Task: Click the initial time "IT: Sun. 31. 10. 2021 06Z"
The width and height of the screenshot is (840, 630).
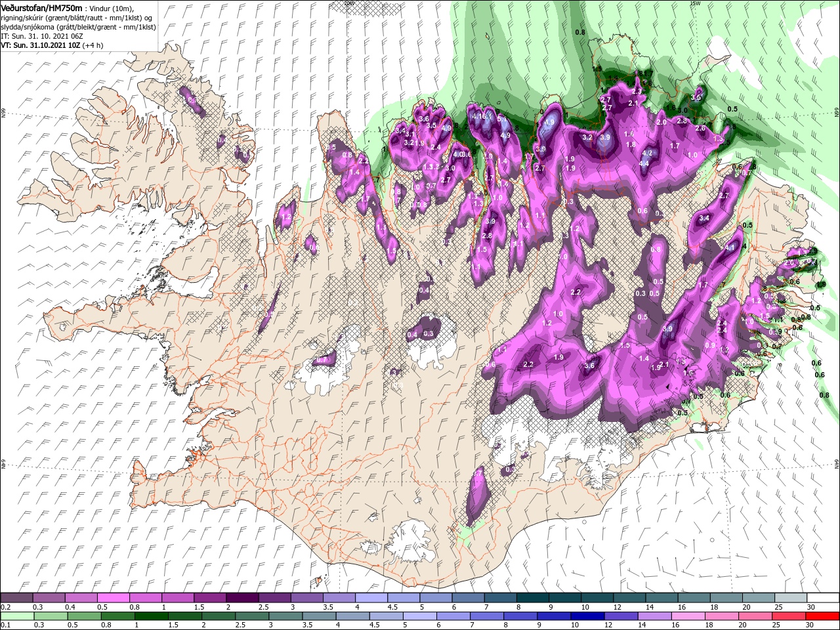Action: pyautogui.click(x=42, y=37)
